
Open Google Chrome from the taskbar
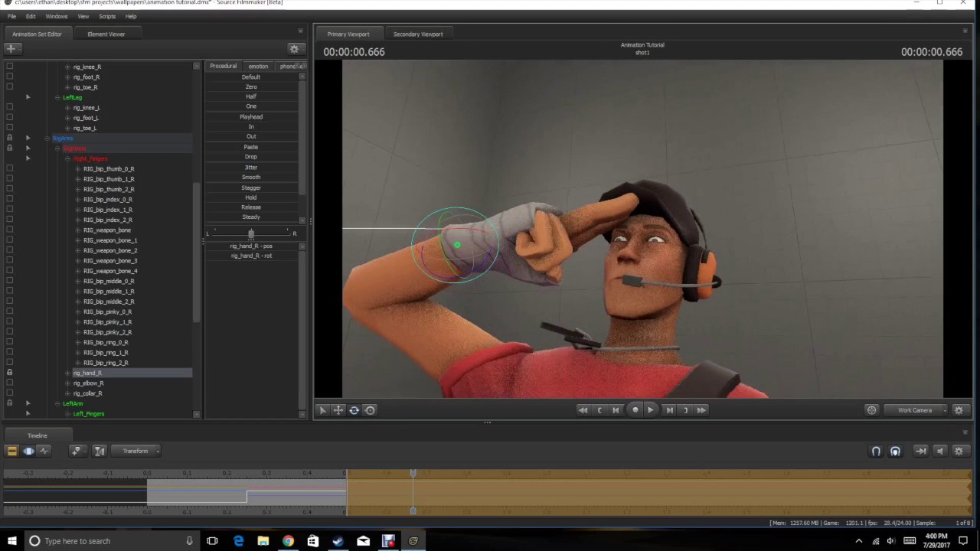click(288, 541)
